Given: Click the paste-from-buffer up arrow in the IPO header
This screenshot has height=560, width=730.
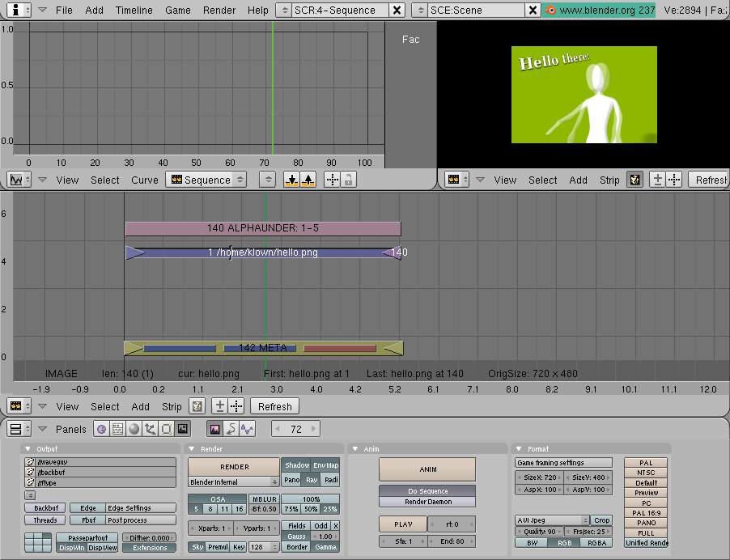Looking at the screenshot, I should (308, 180).
